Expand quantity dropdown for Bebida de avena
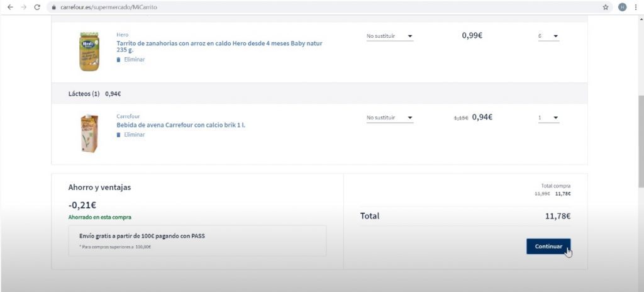 (548, 118)
